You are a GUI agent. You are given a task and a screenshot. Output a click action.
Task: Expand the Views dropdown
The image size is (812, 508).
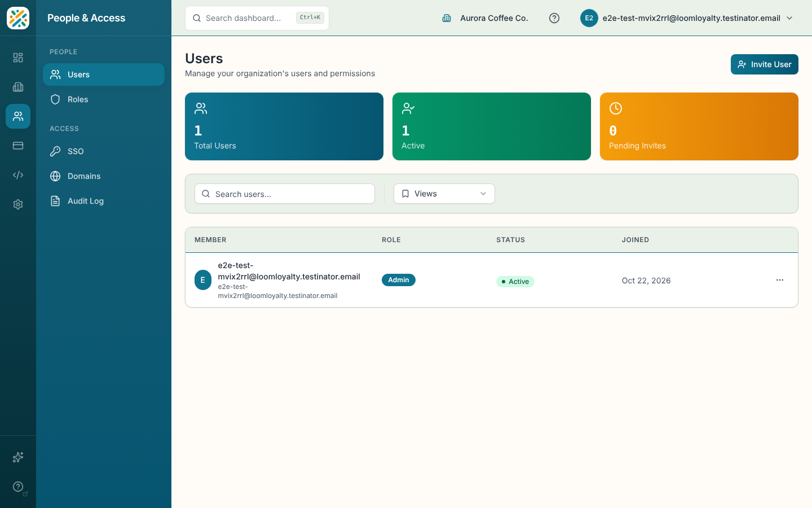pyautogui.click(x=444, y=194)
